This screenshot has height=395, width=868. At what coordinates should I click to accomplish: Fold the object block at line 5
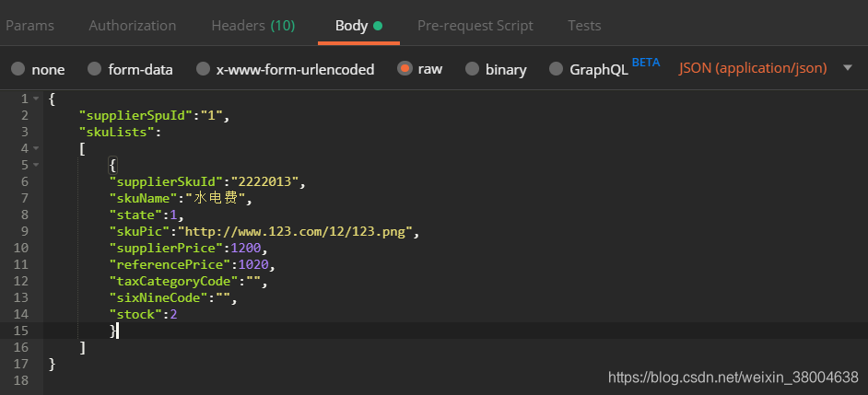[x=36, y=166]
